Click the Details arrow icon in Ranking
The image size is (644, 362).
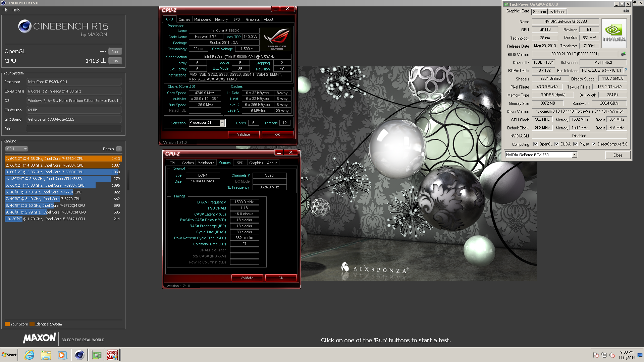(x=119, y=149)
